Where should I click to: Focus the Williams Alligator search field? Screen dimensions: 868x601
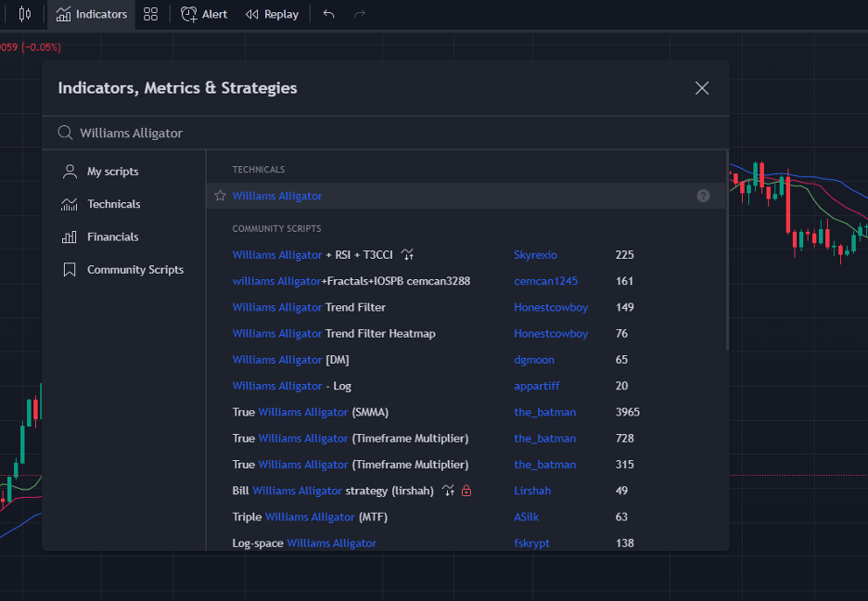click(x=385, y=133)
